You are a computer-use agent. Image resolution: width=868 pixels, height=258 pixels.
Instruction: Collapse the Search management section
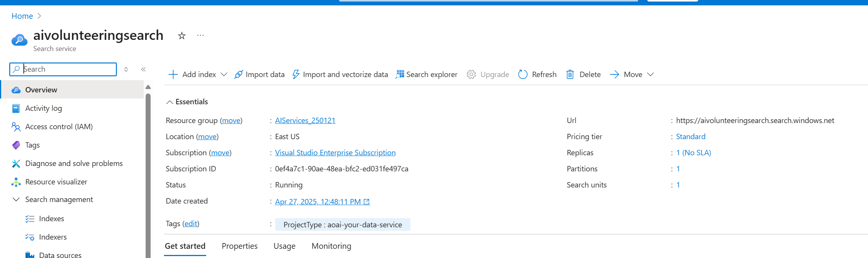coord(16,199)
